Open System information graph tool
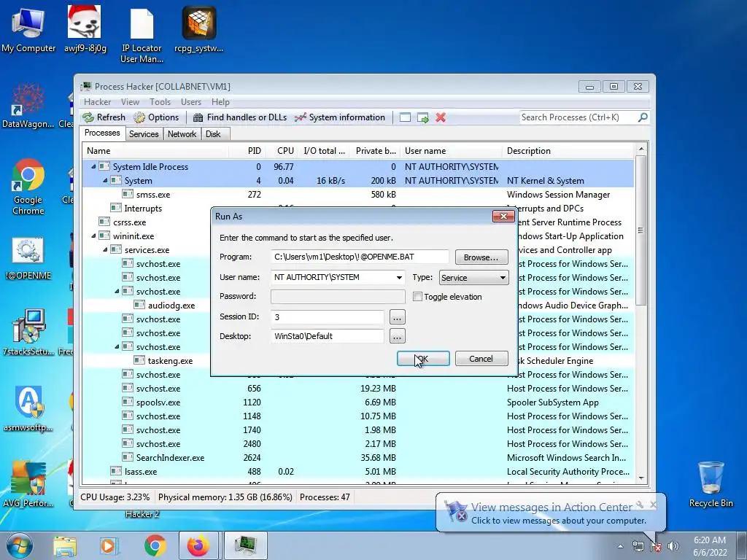The image size is (747, 560). click(340, 117)
